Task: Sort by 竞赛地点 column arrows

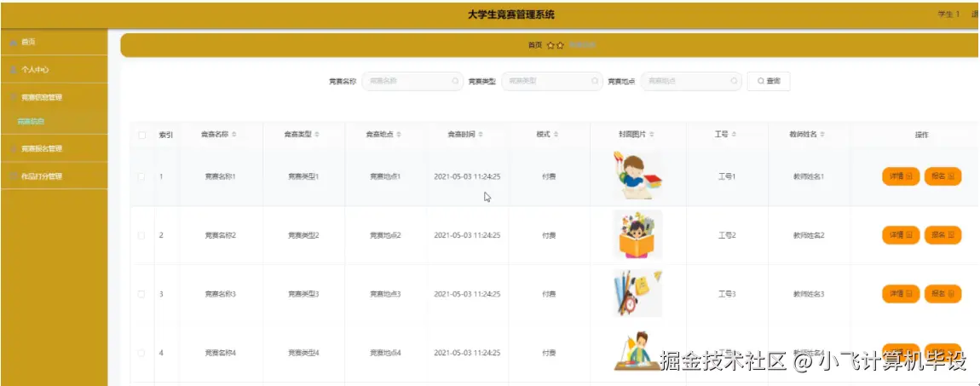Action: [399, 135]
